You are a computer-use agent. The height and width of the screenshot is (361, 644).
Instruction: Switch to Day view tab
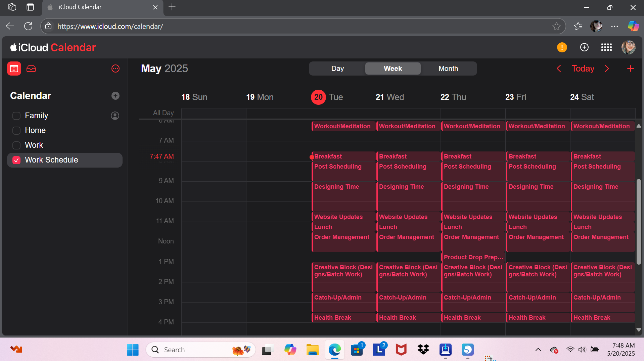tap(337, 69)
